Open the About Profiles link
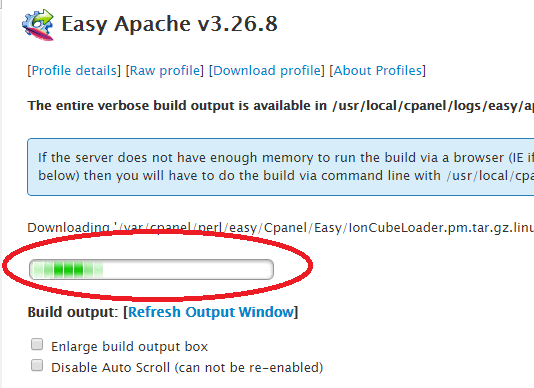This screenshot has height=388, width=534. (377, 71)
